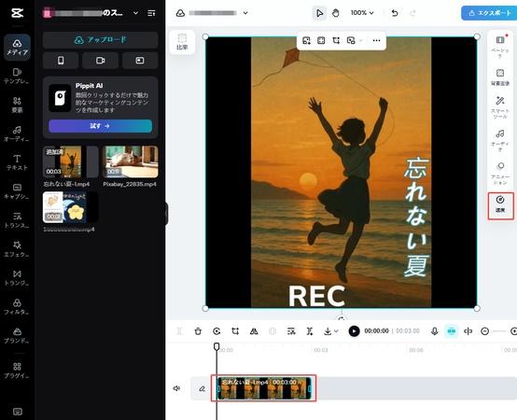The width and height of the screenshot is (517, 420).
Task: Click the アップロード upload button
Action: (x=100, y=40)
